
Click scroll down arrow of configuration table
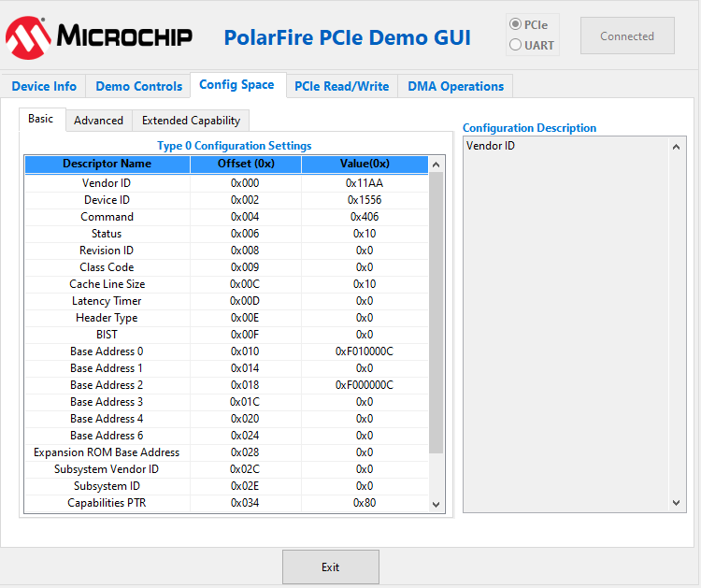[436, 504]
